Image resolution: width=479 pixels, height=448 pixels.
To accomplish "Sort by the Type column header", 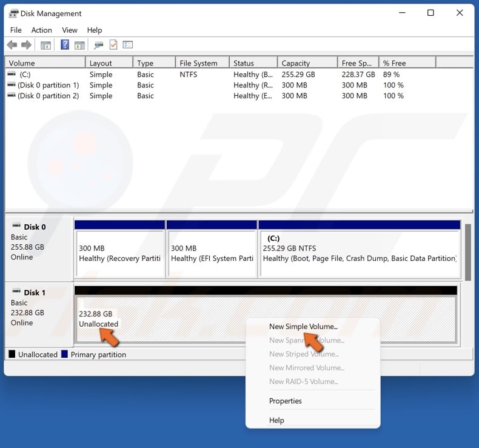I will pos(154,63).
